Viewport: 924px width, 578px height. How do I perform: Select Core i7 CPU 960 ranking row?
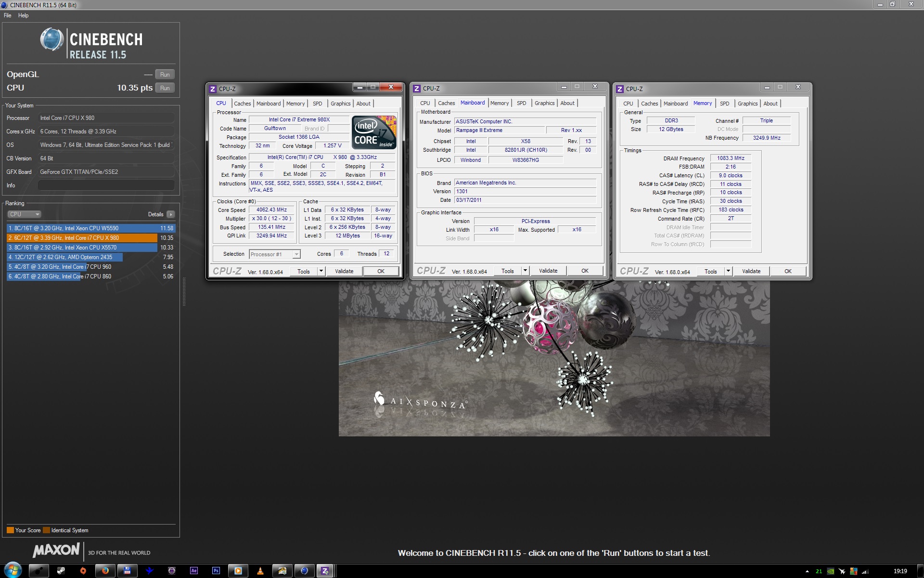91,267
